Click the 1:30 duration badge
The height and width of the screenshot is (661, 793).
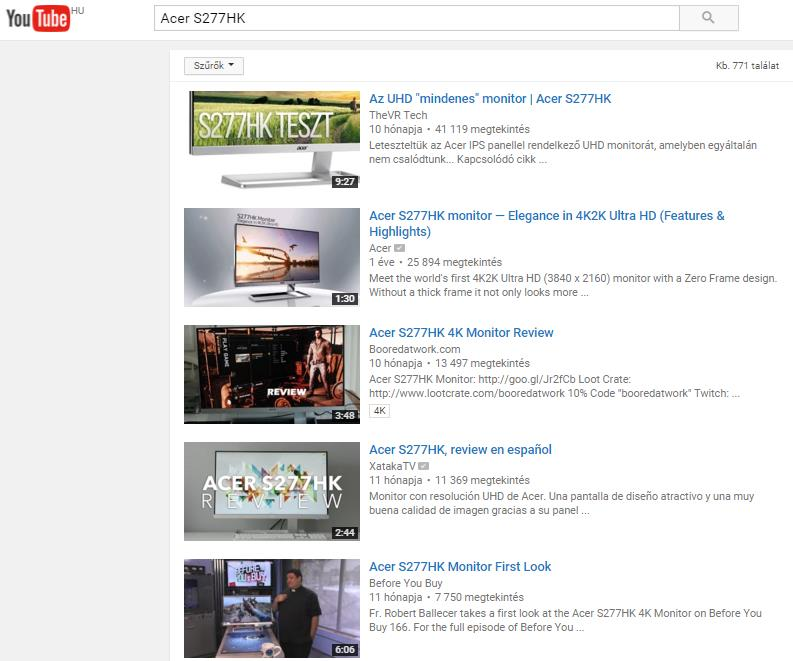345,299
